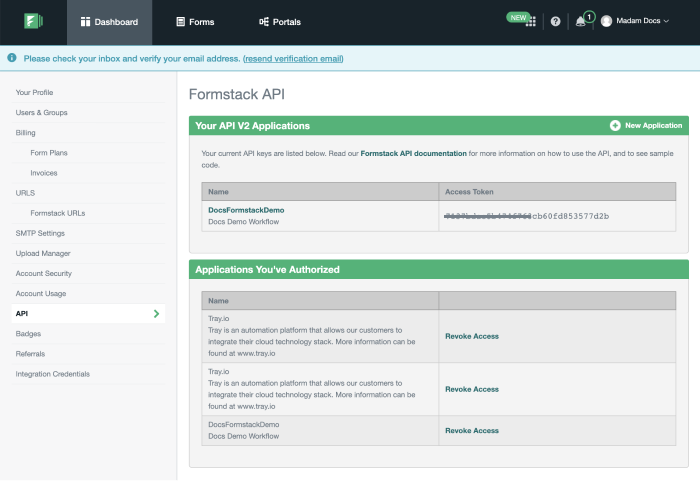The width and height of the screenshot is (700, 481).
Task: Click the Formstack logo icon
Action: pos(33,21)
